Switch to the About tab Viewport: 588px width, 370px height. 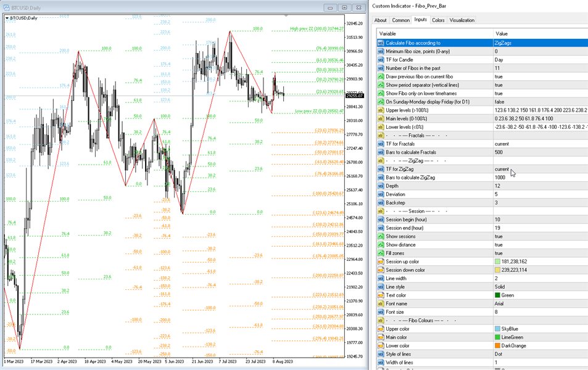click(380, 20)
